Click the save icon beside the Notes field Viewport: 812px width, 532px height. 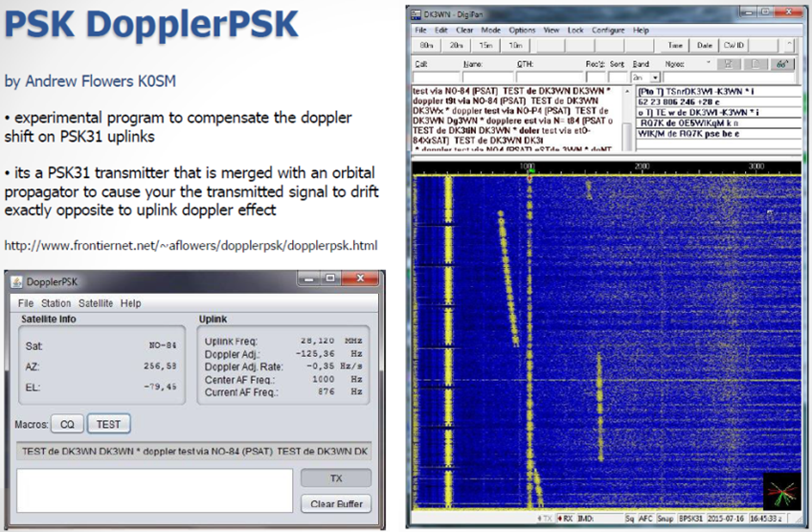point(730,63)
